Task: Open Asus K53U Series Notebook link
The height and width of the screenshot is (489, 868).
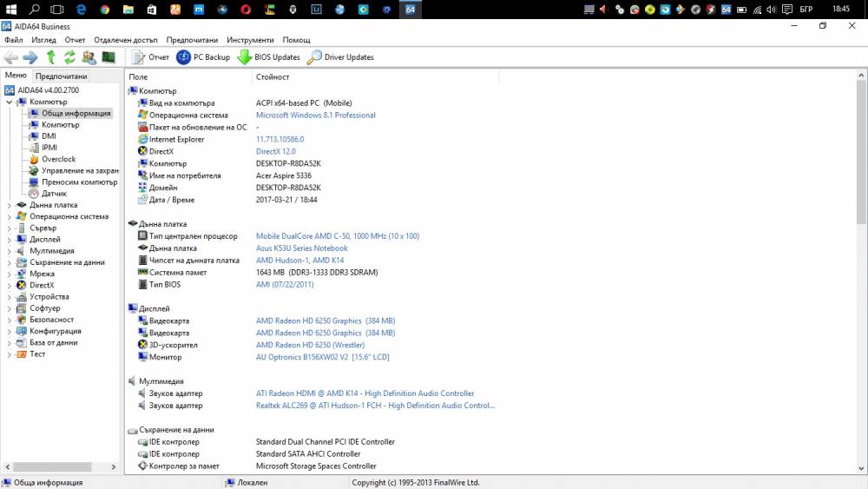Action: click(302, 248)
